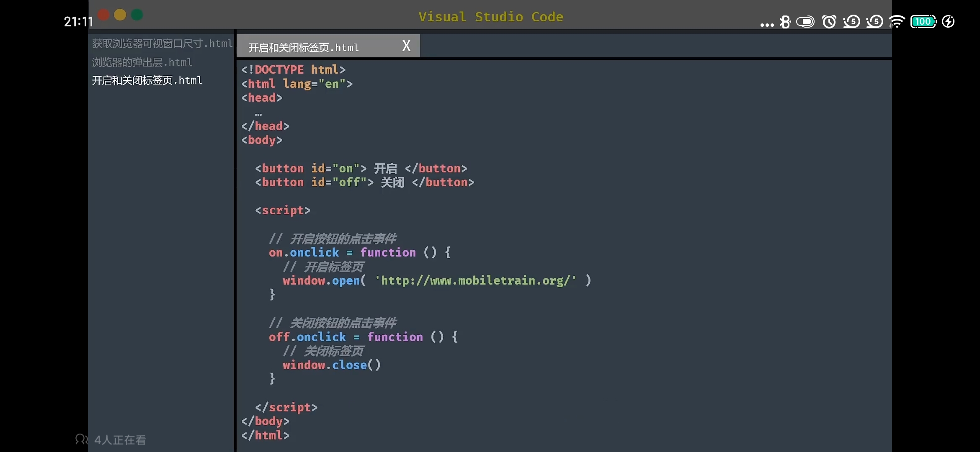Tap the viewers icon beside 4人正在看
Image resolution: width=980 pixels, height=452 pixels.
click(x=81, y=439)
